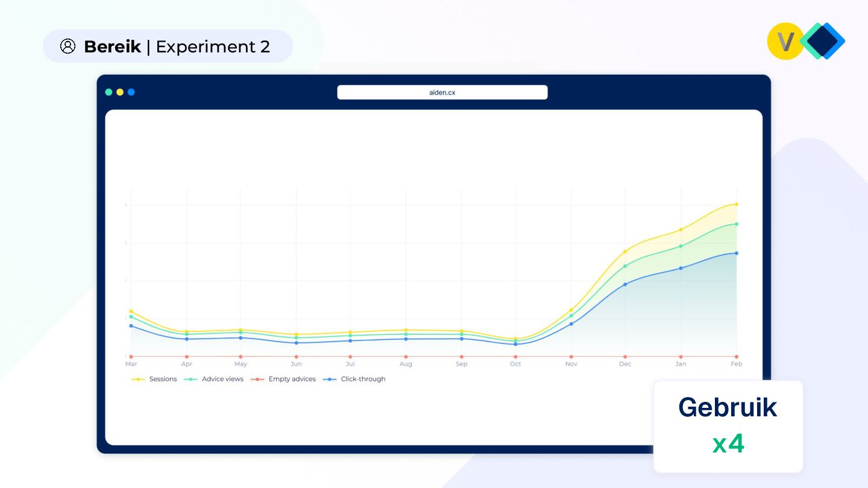Click the Sep axis label
Image resolution: width=868 pixels, height=488 pixels.
click(x=461, y=364)
